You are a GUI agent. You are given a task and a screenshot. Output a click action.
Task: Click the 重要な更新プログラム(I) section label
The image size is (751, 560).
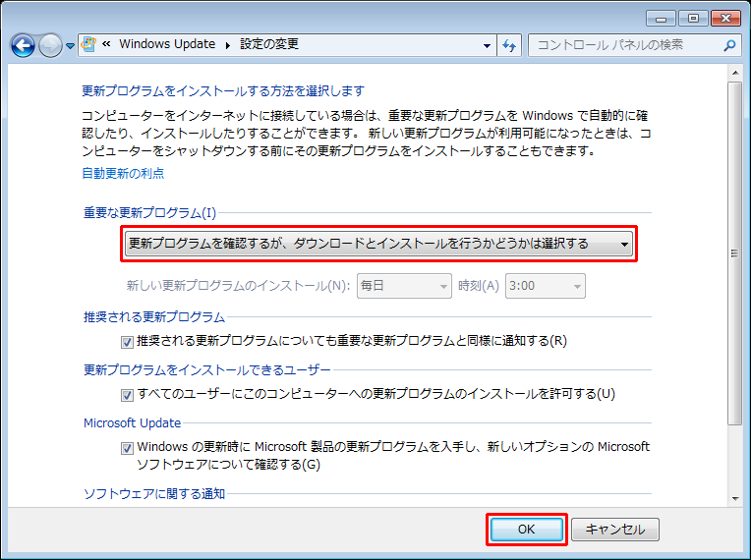tap(150, 213)
